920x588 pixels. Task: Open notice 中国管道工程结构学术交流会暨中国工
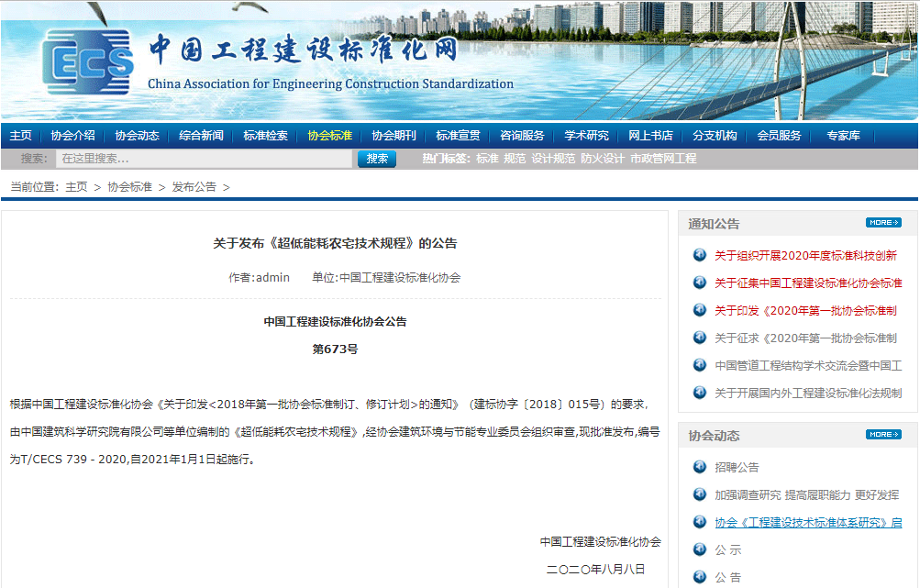pos(808,366)
